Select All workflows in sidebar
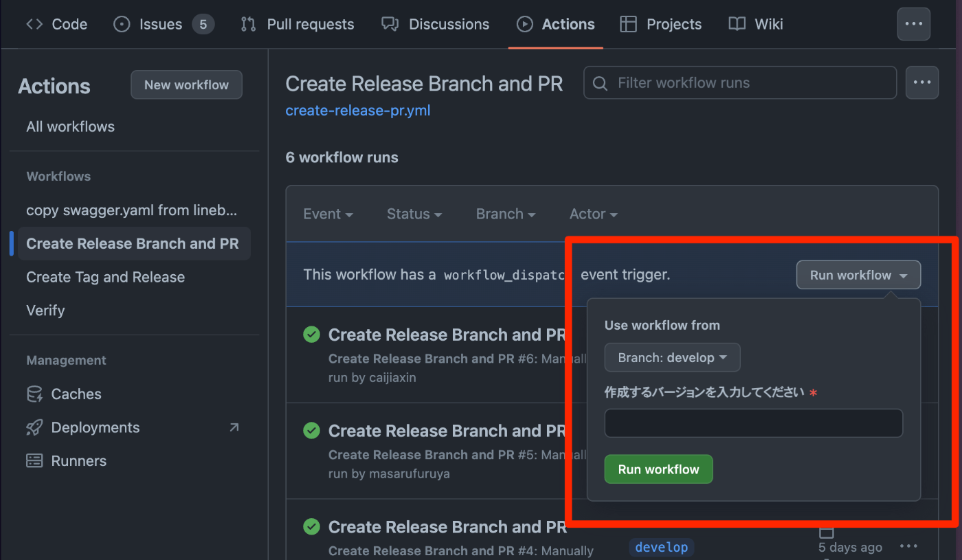962x560 pixels. [70, 126]
